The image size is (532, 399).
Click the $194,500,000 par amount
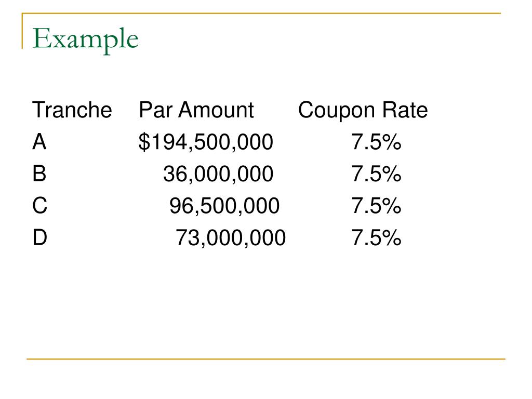click(205, 143)
